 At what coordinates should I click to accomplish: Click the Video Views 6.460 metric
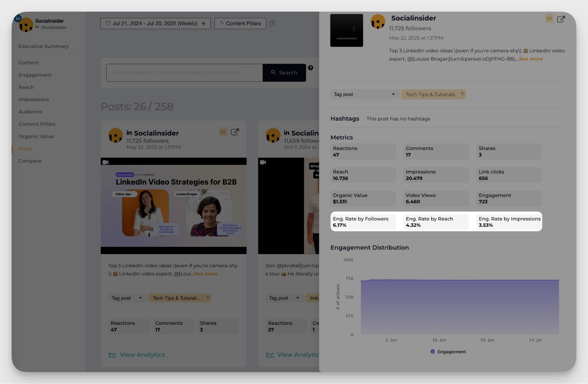pos(436,198)
